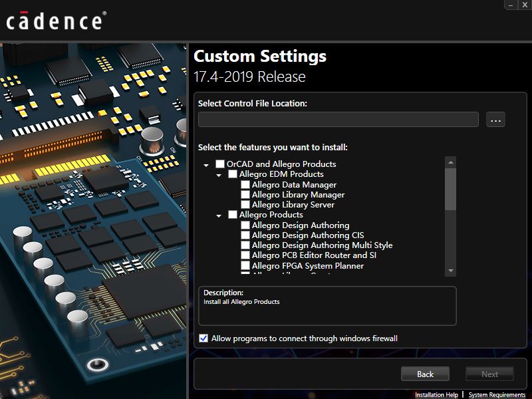Select the Allegro Library Server checkbox

245,205
